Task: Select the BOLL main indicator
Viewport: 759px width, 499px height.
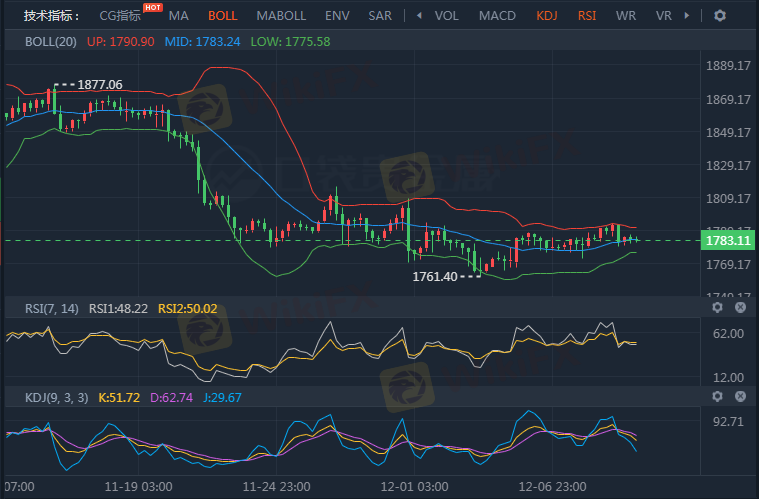Action: click(x=223, y=16)
